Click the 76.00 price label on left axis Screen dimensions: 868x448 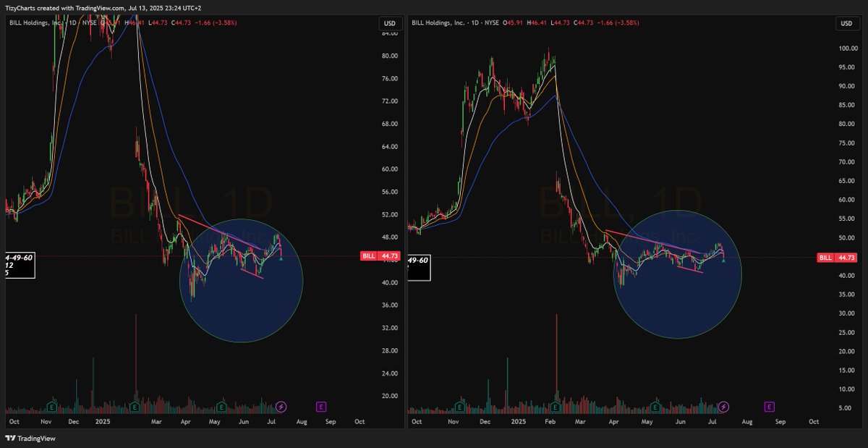389,78
